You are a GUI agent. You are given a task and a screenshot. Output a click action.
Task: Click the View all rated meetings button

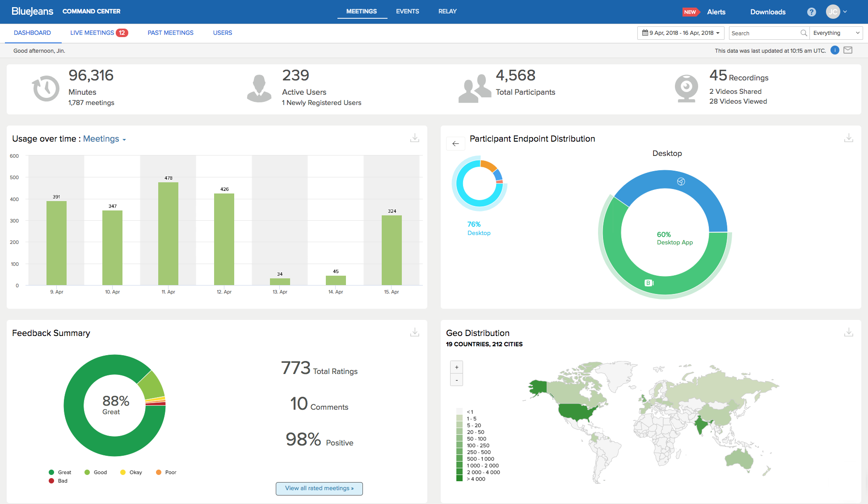pyautogui.click(x=319, y=488)
